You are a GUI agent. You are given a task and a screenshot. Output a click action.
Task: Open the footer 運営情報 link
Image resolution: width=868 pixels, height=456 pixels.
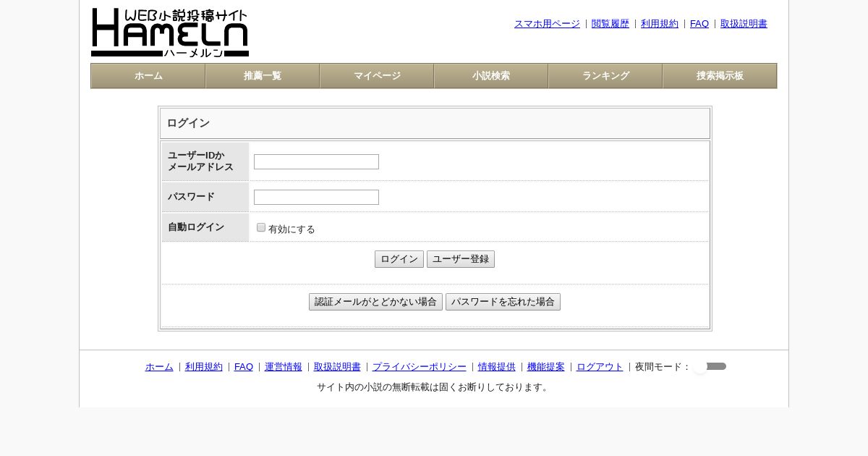pyautogui.click(x=284, y=367)
